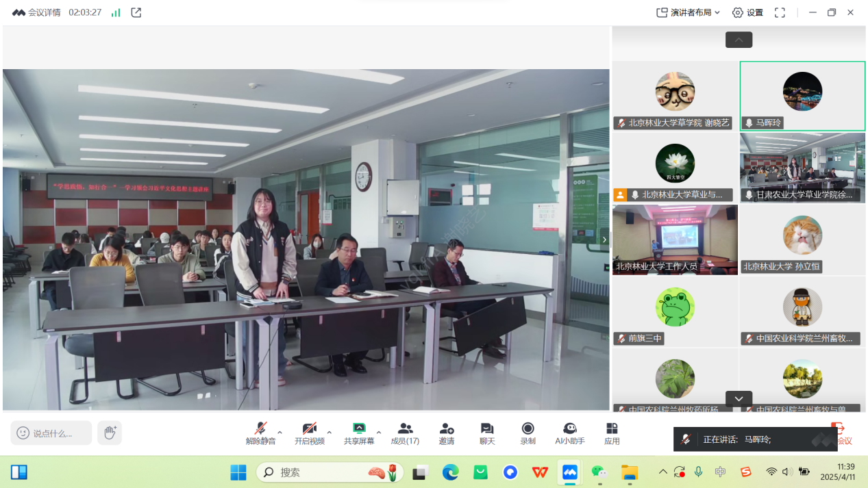
Task: Open the 演讲者布局 layout dropdown
Action: (x=689, y=12)
